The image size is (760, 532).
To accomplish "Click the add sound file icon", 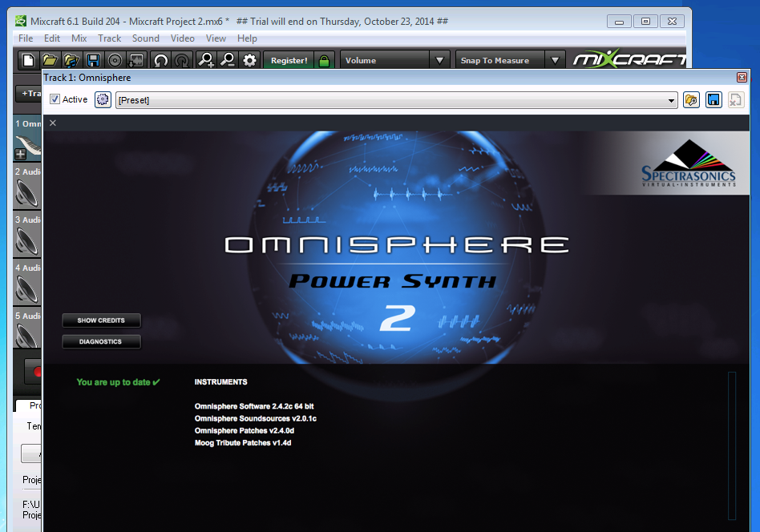I will click(x=71, y=61).
